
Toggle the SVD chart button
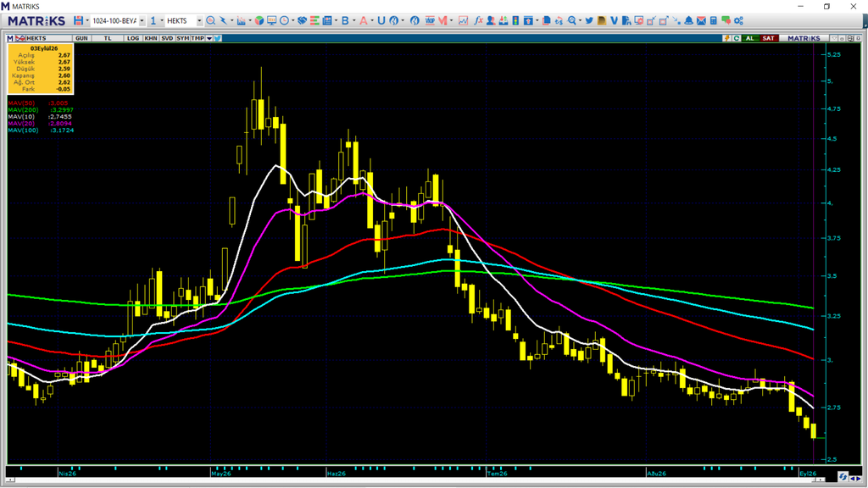pyautogui.click(x=167, y=38)
